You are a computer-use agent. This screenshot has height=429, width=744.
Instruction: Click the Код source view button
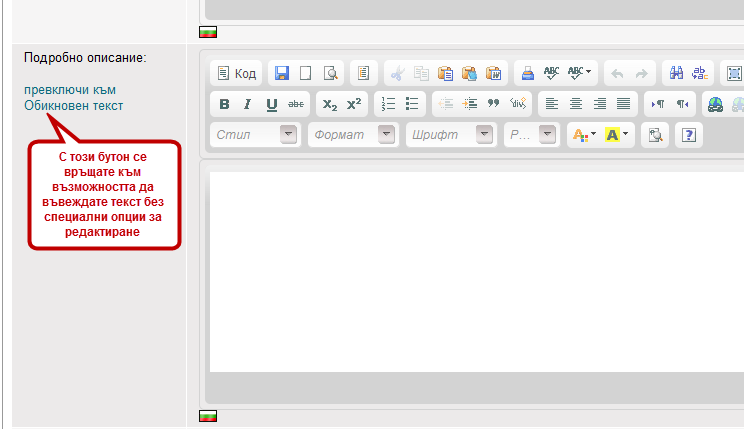[x=237, y=73]
